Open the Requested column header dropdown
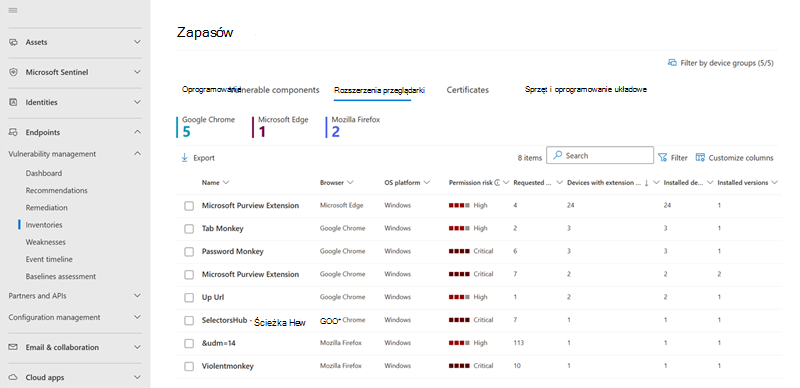The height and width of the screenshot is (388, 800). pos(559,183)
